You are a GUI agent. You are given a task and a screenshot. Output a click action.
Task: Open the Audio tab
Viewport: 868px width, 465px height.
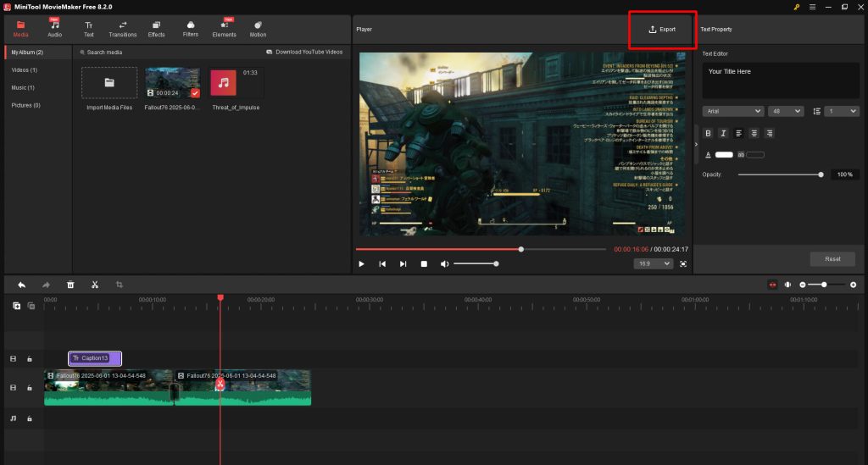point(55,29)
